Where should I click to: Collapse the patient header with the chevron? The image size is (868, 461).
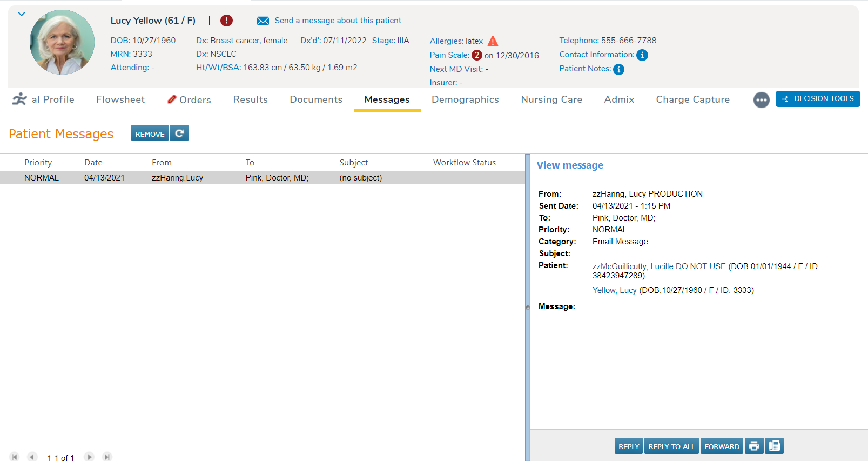[22, 14]
